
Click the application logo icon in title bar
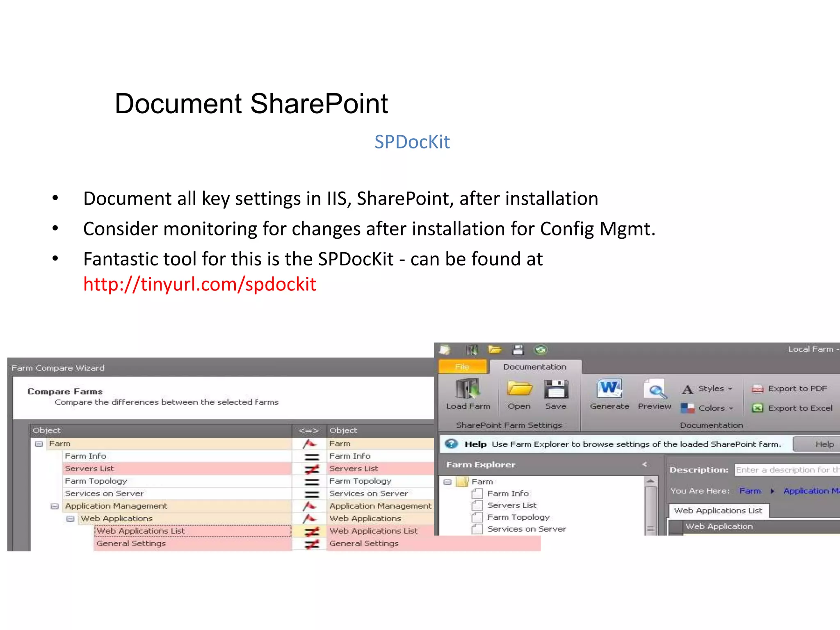(445, 350)
